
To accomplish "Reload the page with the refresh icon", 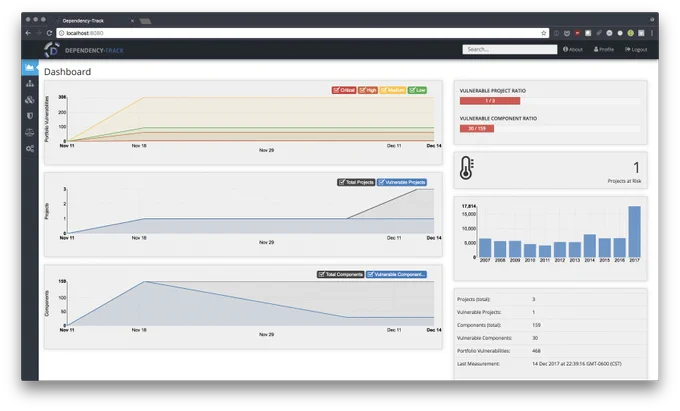I will (x=49, y=33).
